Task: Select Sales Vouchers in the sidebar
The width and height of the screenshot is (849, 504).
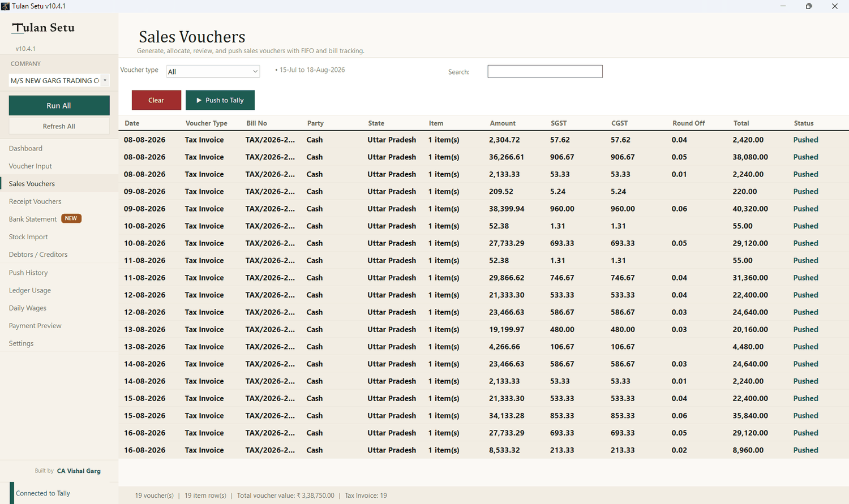Action: click(32, 184)
